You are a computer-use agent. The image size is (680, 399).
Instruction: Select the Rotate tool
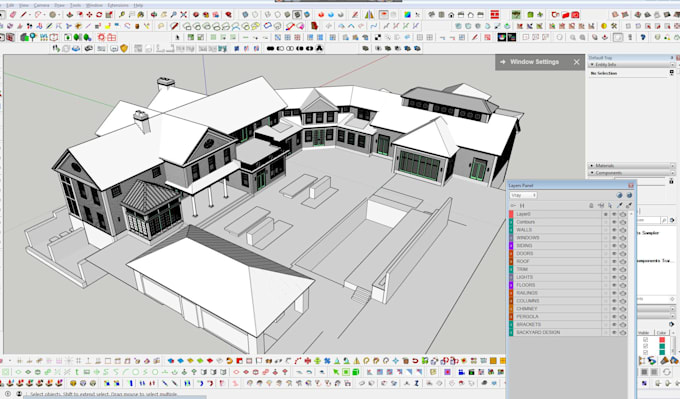(x=99, y=15)
